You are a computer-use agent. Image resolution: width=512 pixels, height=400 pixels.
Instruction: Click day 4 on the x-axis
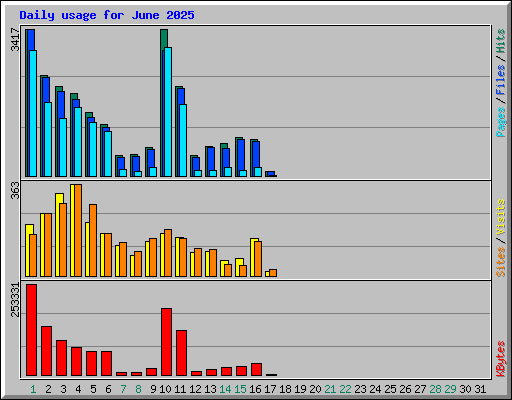[x=78, y=389]
